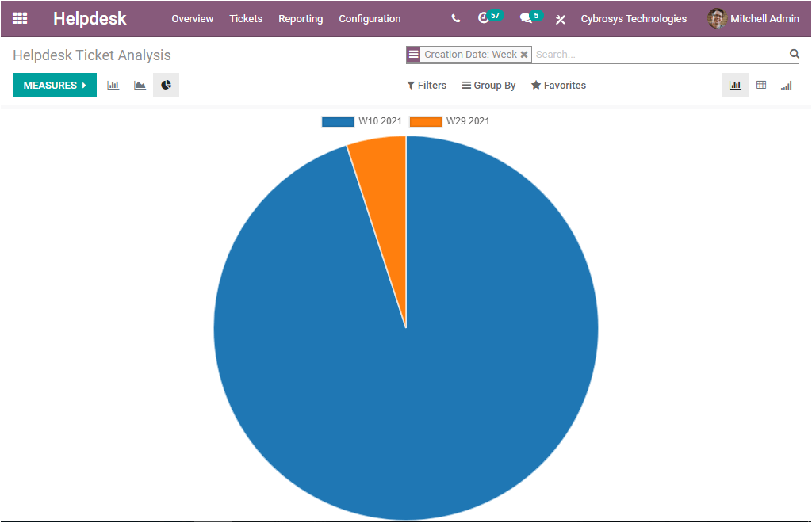Open Mitchell Admin user menu
Screen dimensions: 812x523
click(x=753, y=19)
